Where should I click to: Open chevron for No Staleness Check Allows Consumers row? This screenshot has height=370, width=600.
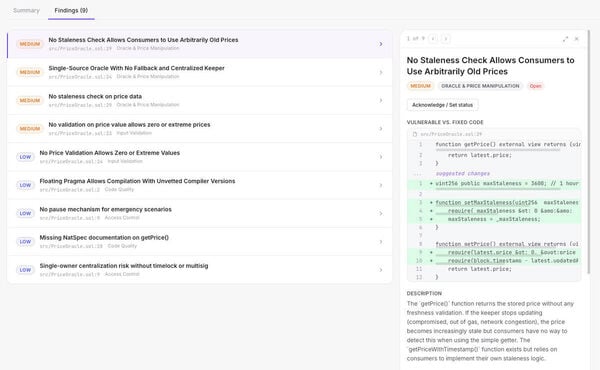click(381, 44)
